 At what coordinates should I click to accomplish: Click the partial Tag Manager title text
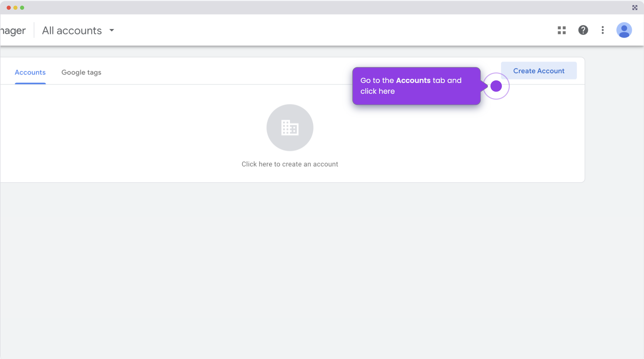tap(13, 31)
